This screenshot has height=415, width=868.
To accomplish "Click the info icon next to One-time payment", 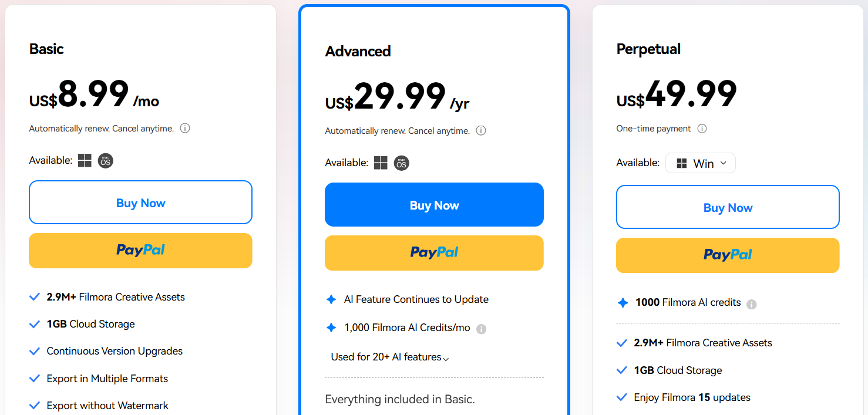I will [702, 129].
